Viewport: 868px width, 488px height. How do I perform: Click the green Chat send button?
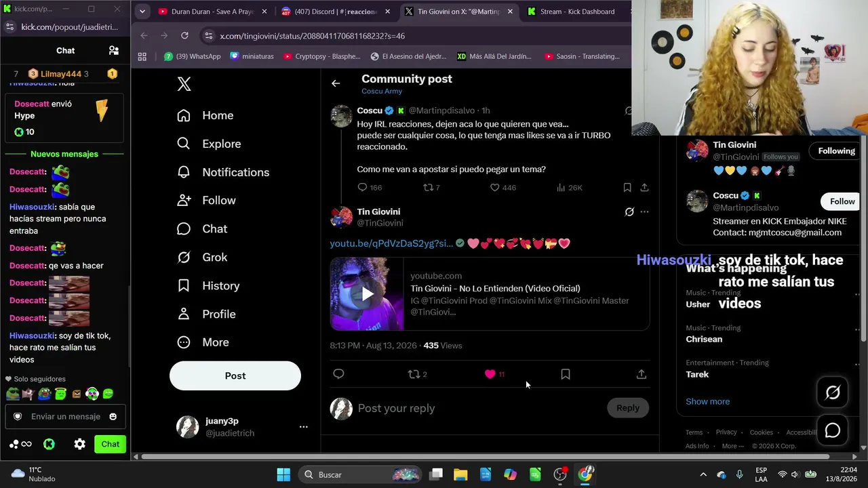click(x=111, y=445)
